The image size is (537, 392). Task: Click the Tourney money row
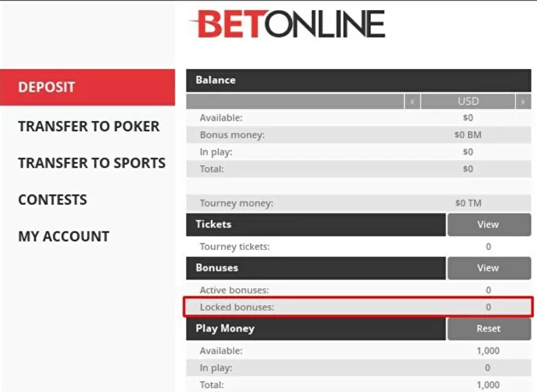click(358, 203)
